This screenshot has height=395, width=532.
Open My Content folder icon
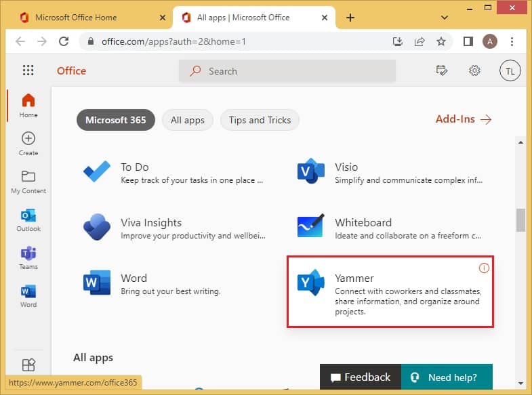tap(28, 176)
